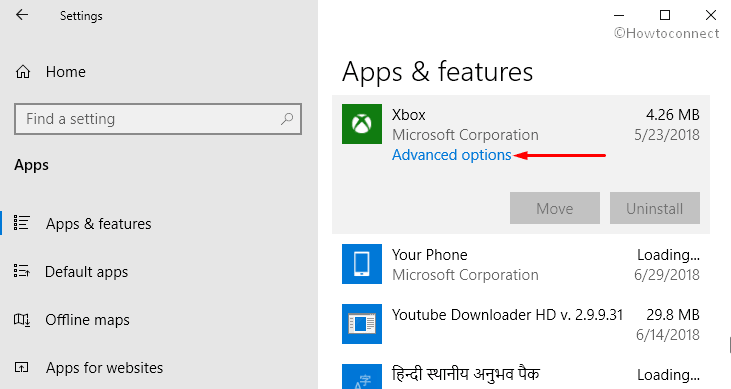Click the Default apps icon

coord(22,271)
